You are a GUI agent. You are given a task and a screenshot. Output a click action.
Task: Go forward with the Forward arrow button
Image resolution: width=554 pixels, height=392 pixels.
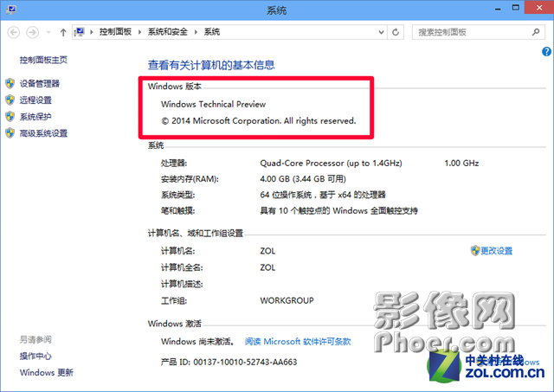pos(33,33)
